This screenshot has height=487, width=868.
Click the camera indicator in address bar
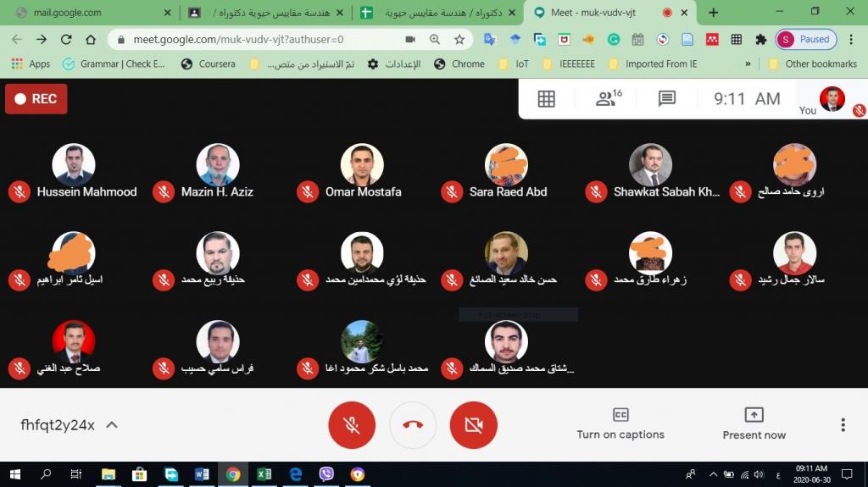(409, 39)
